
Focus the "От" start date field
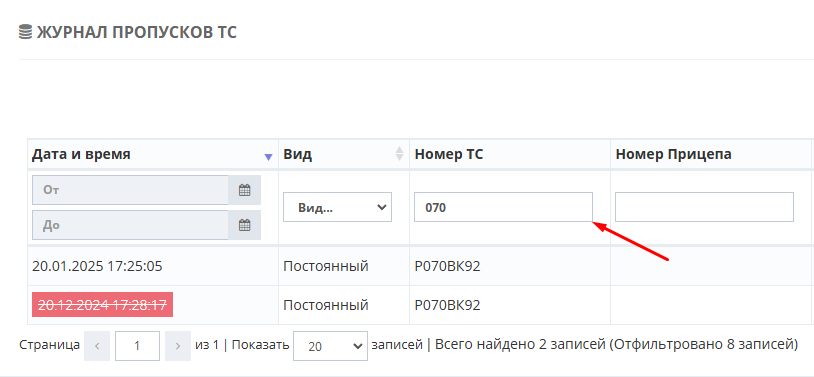[x=130, y=190]
